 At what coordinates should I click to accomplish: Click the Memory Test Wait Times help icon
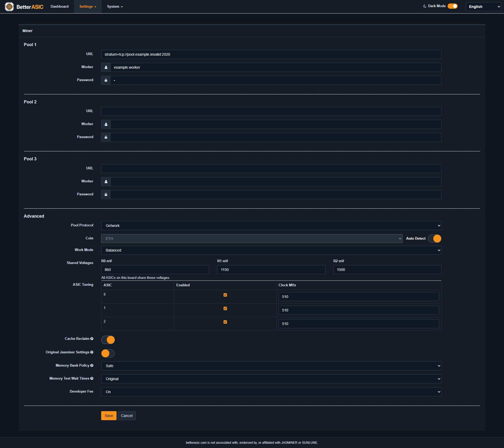pyautogui.click(x=92, y=378)
